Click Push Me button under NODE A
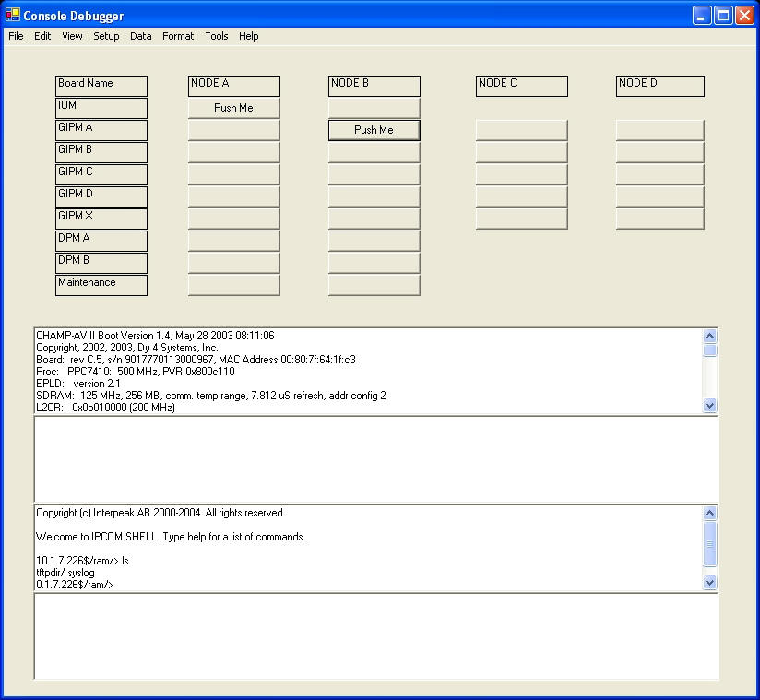Image resolution: width=760 pixels, height=700 pixels. click(x=233, y=108)
